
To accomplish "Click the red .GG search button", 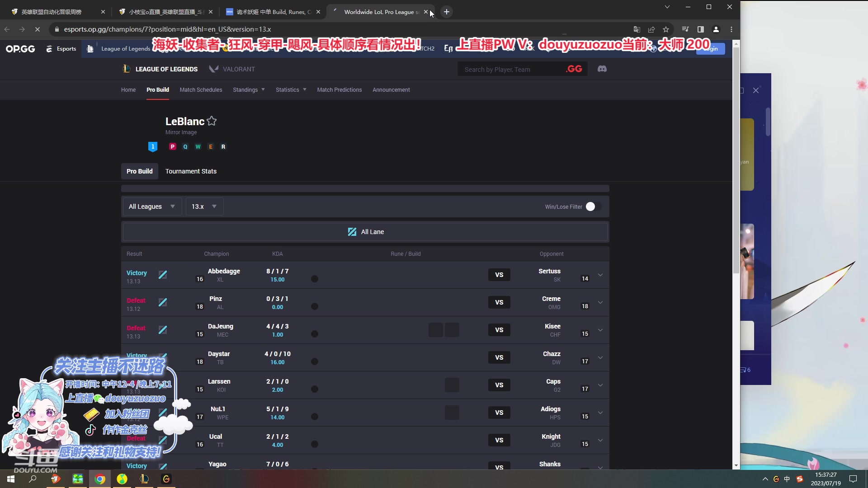I will pyautogui.click(x=574, y=69).
